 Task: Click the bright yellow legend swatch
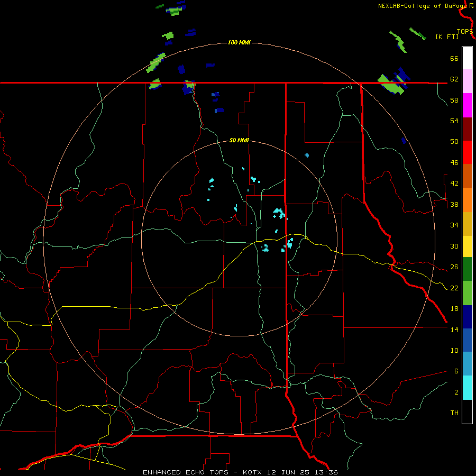467,246
